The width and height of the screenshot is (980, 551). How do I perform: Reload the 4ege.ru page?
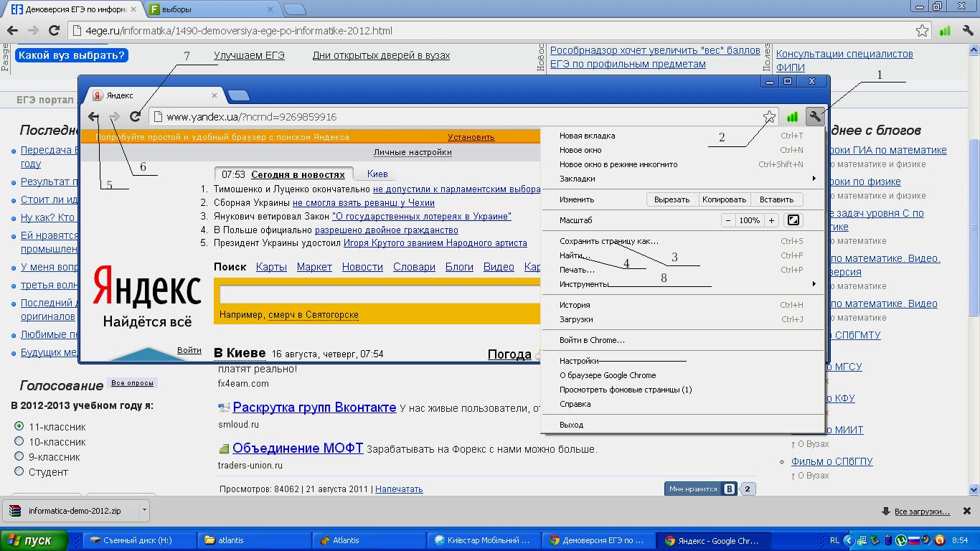[x=54, y=31]
